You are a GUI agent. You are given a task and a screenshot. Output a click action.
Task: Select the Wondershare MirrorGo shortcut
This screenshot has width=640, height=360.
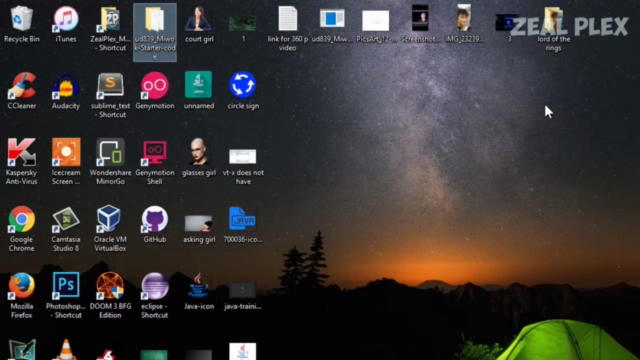tap(110, 152)
